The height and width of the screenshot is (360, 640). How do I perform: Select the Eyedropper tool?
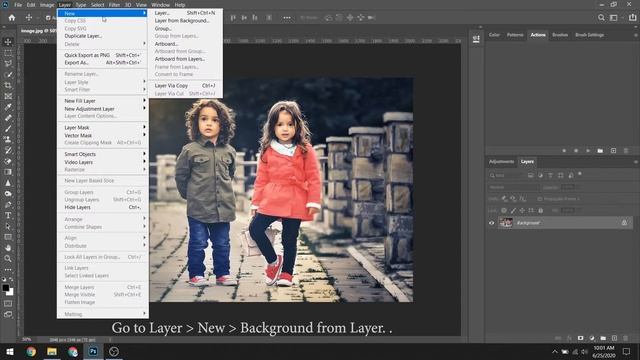click(x=8, y=107)
